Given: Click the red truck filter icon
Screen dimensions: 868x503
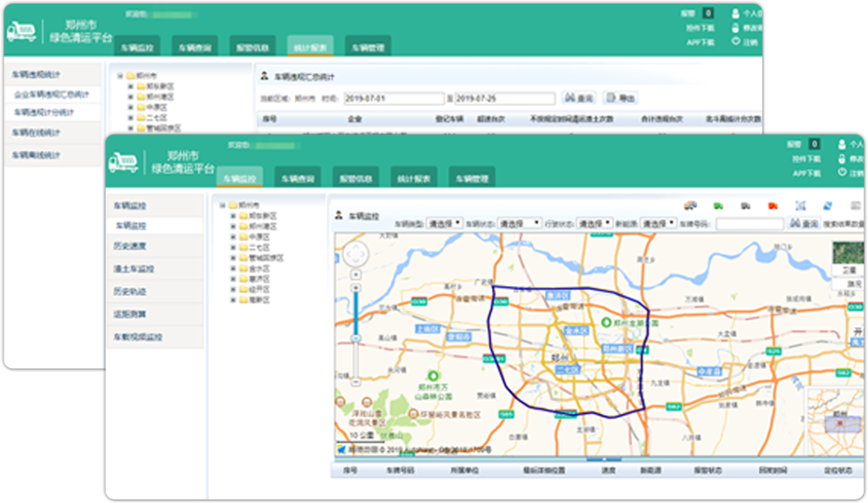Looking at the screenshot, I should point(772,205).
